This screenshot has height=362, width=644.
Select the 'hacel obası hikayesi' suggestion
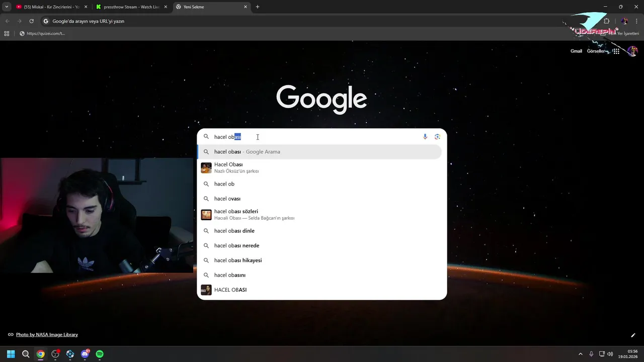[x=319, y=260]
